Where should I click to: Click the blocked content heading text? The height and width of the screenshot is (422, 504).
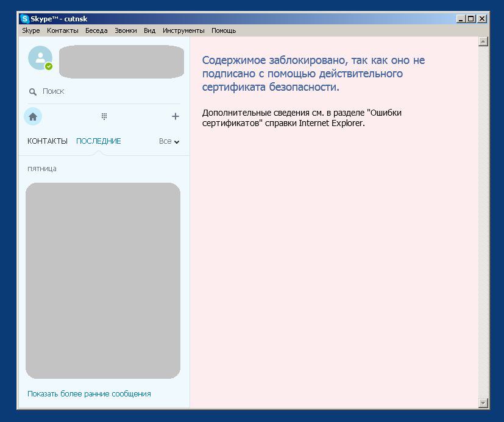[313, 74]
